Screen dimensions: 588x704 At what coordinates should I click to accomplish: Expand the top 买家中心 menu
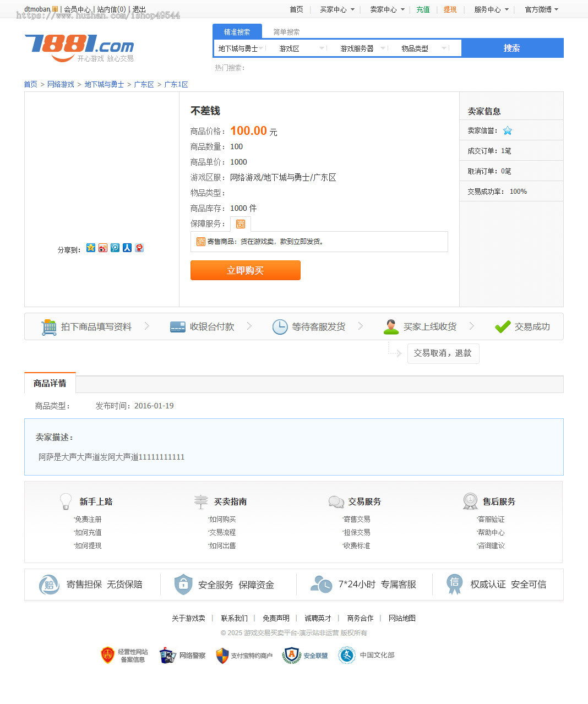click(337, 9)
